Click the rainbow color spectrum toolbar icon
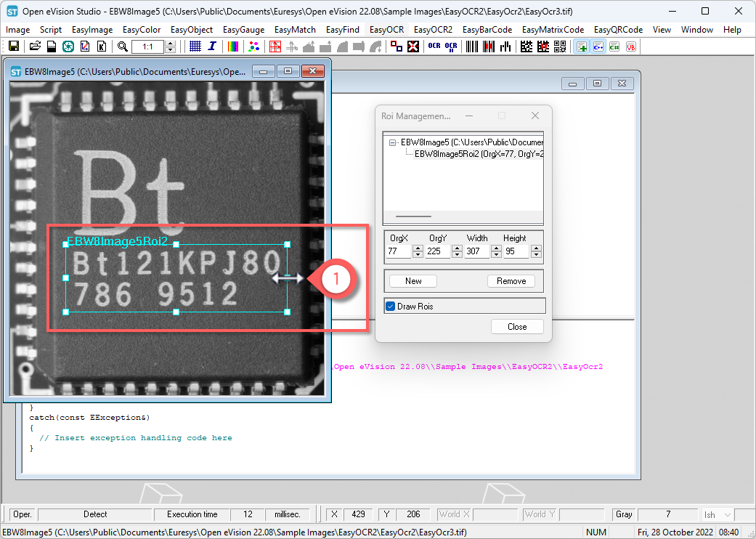Screen dimensions: 756x539 [233, 46]
